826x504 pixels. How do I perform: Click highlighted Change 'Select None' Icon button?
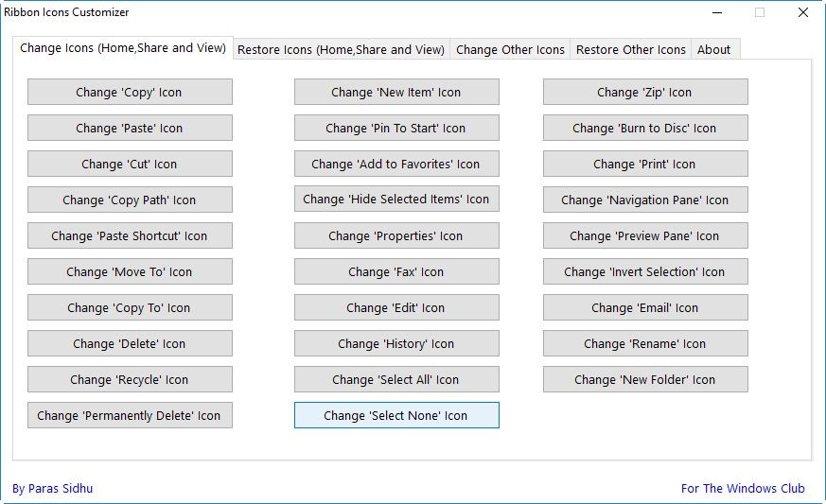pos(396,415)
